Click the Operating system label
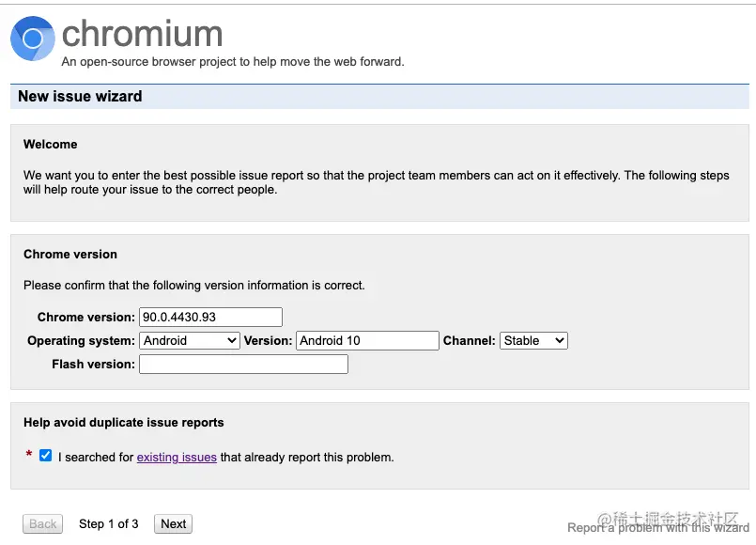The width and height of the screenshot is (756, 545). point(81,341)
